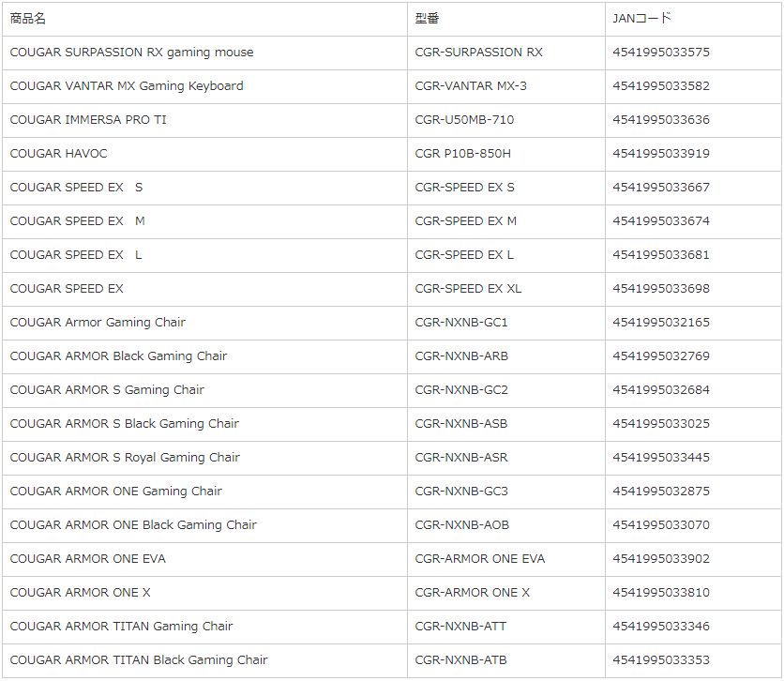This screenshot has width=784, height=681.
Task: Click JAN code 4541995033346
Action: pyautogui.click(x=661, y=626)
